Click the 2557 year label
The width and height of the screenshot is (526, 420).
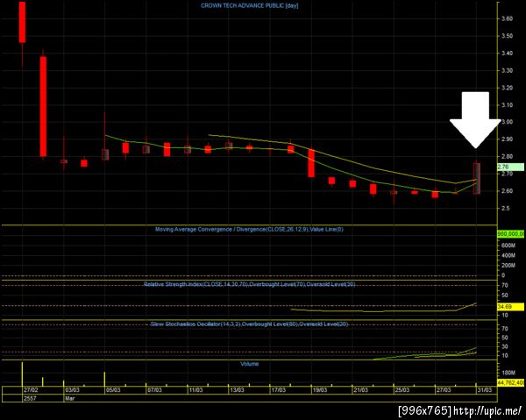pyautogui.click(x=29, y=398)
